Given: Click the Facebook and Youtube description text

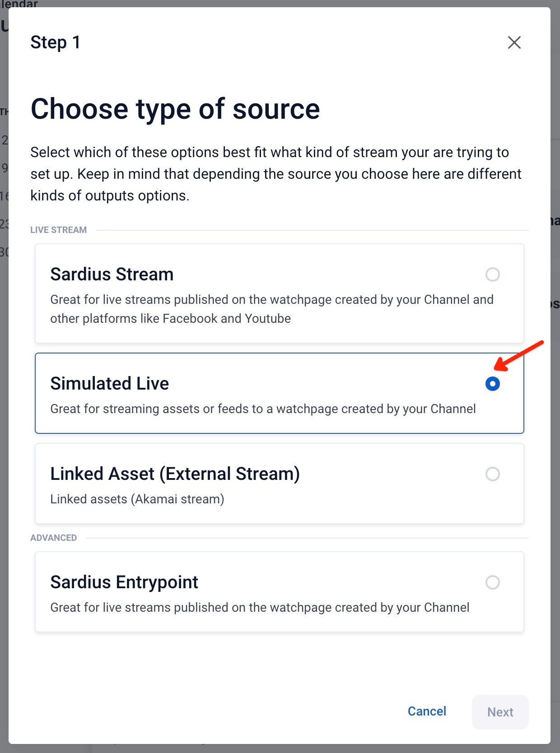Looking at the screenshot, I should (272, 309).
